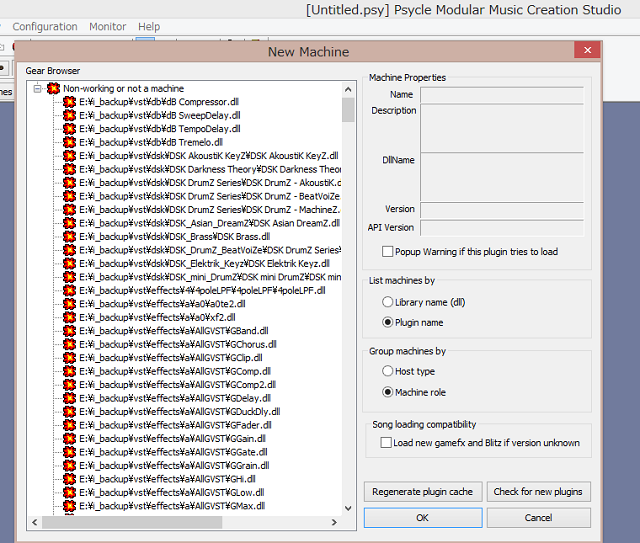The height and width of the screenshot is (543, 640).
Task: Open the Configuration menu
Action: [x=44, y=27]
